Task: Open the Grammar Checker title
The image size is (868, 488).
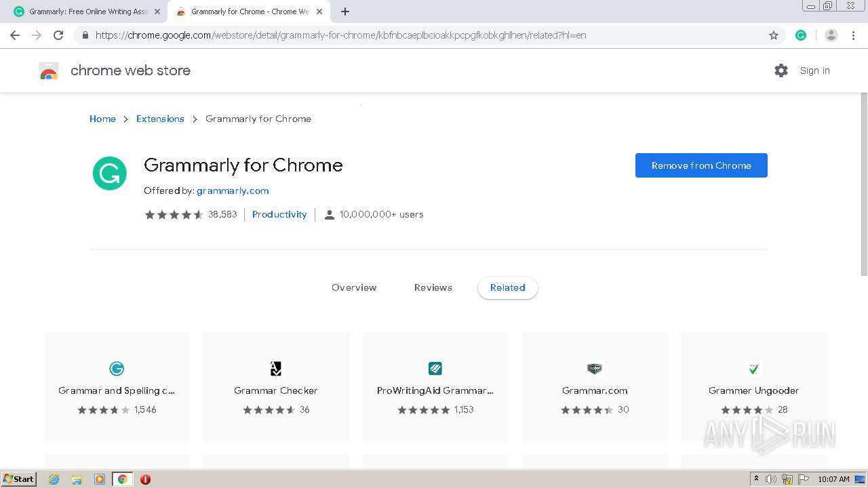Action: click(x=276, y=390)
